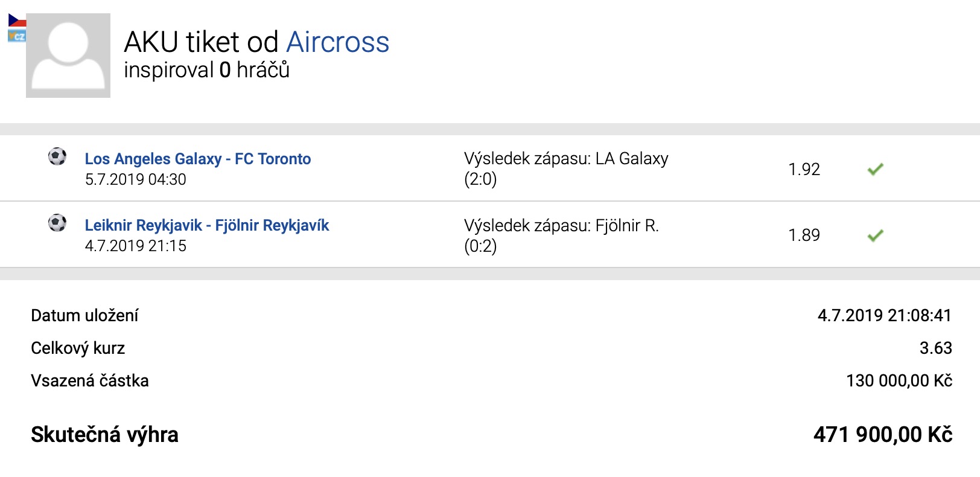The height and width of the screenshot is (477, 980).
Task: Click the Fjölnir R. (0:2) result text
Action: tap(561, 235)
